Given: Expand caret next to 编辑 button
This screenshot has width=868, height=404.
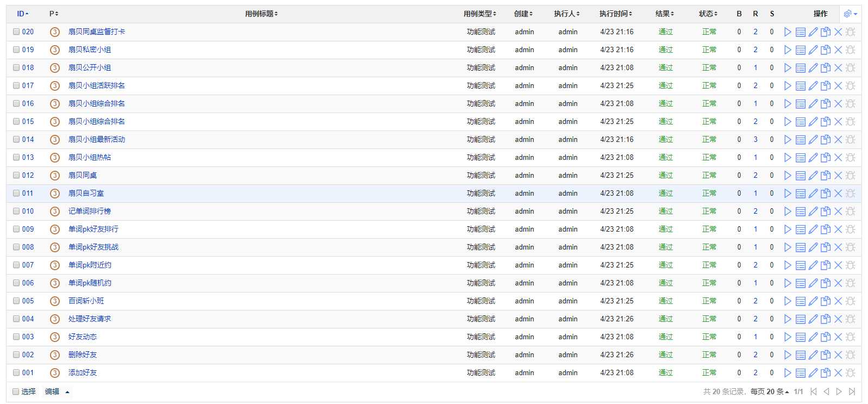Looking at the screenshot, I should click(67, 392).
